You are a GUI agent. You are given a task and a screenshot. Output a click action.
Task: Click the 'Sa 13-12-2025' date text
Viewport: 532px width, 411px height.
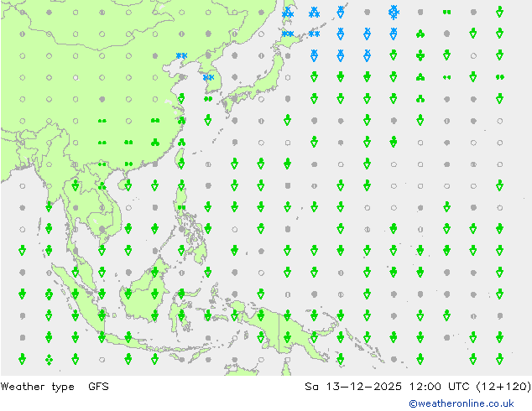click(353, 386)
